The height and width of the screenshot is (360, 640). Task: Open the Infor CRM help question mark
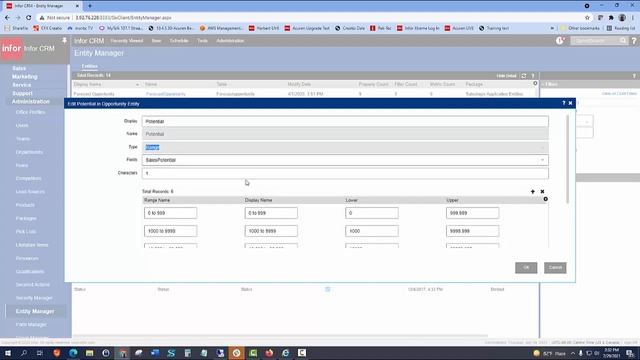[x=634, y=40]
